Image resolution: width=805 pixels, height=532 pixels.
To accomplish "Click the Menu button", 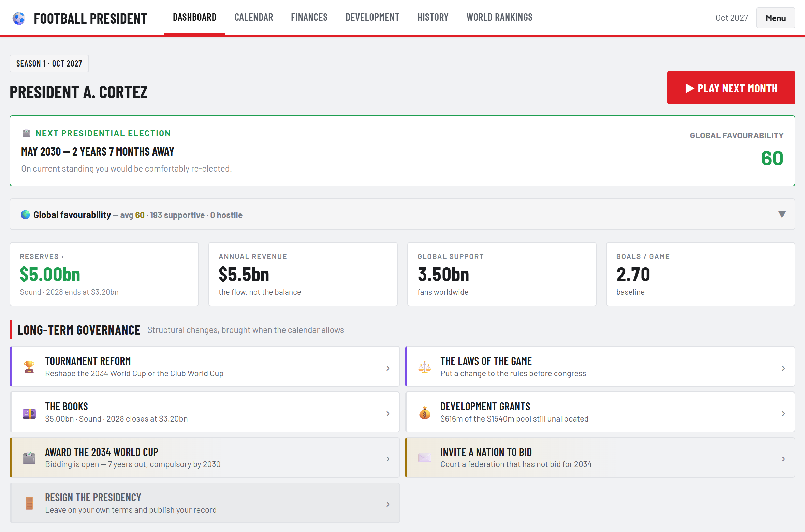I will 776,18.
